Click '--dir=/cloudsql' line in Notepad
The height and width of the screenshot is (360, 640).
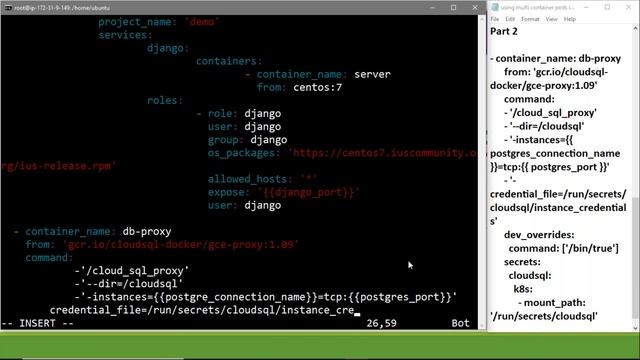[x=544, y=127]
